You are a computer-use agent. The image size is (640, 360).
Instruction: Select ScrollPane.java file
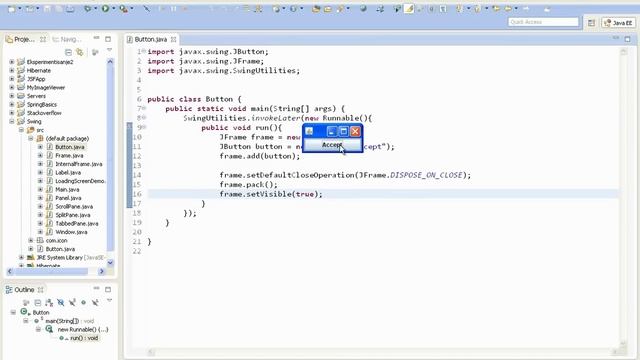point(74,207)
